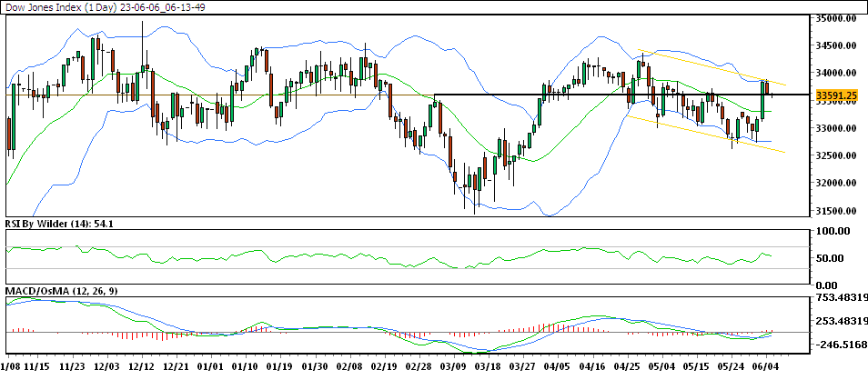868x390 pixels.
Task: Click the 03/27 date label
Action: 522,366
